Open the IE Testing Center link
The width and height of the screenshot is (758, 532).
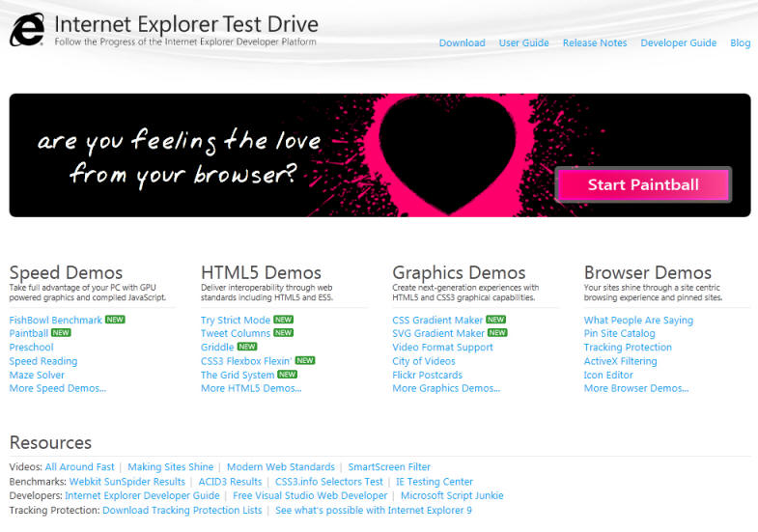(x=435, y=481)
